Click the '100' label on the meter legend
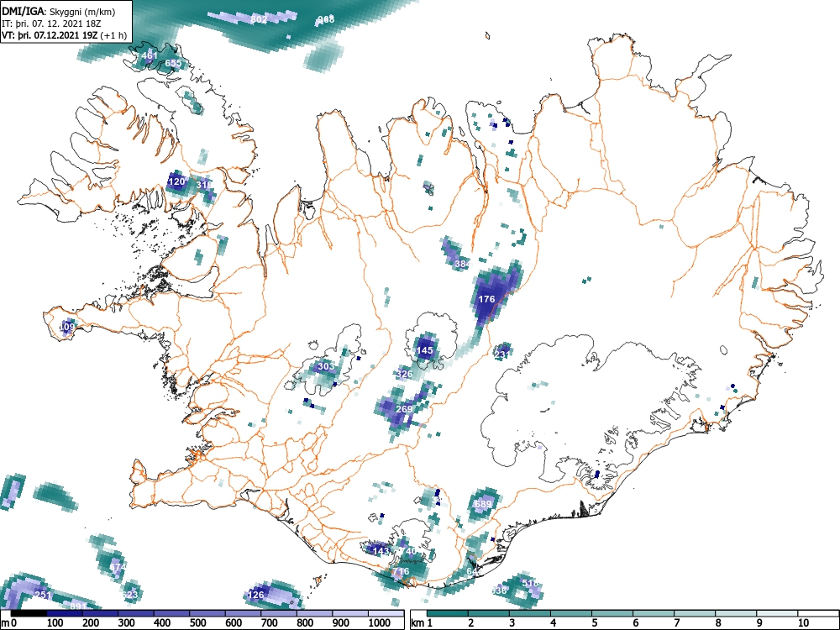 (x=55, y=623)
